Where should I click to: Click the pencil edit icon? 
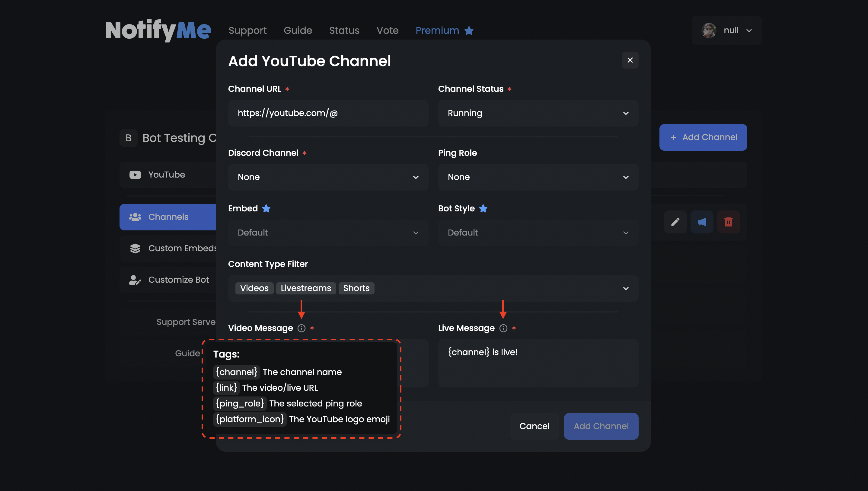tap(675, 222)
